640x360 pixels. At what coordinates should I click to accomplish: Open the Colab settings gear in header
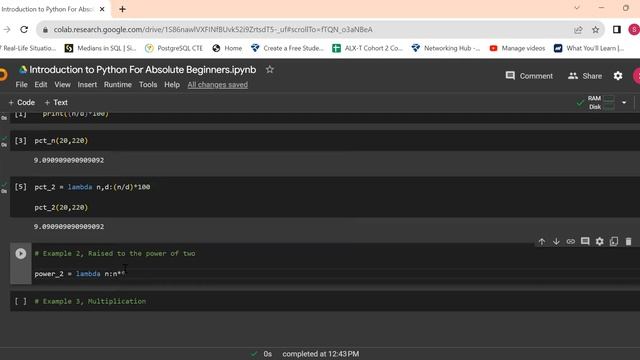[618, 76]
